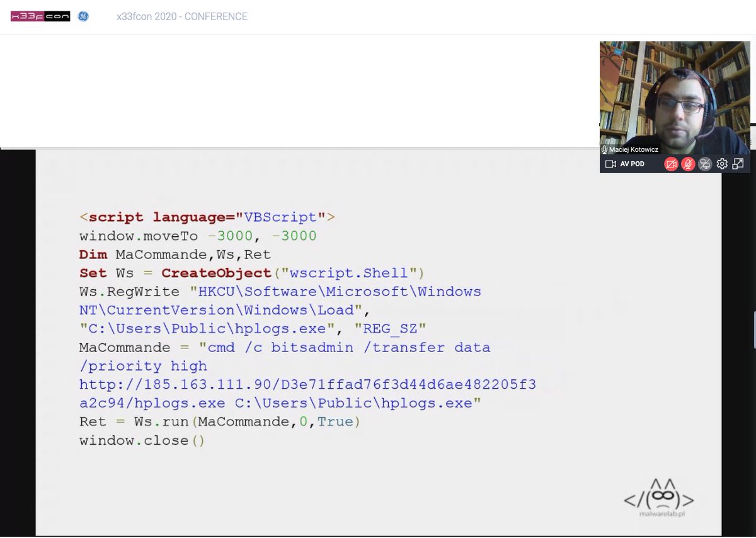Click the "REG_SZ" string on slide

[390, 329]
